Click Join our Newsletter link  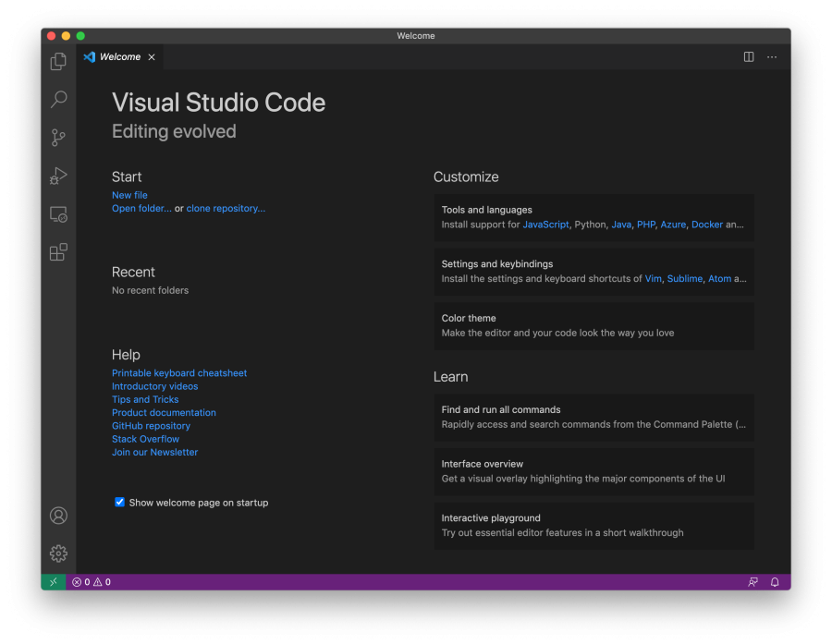coord(155,452)
